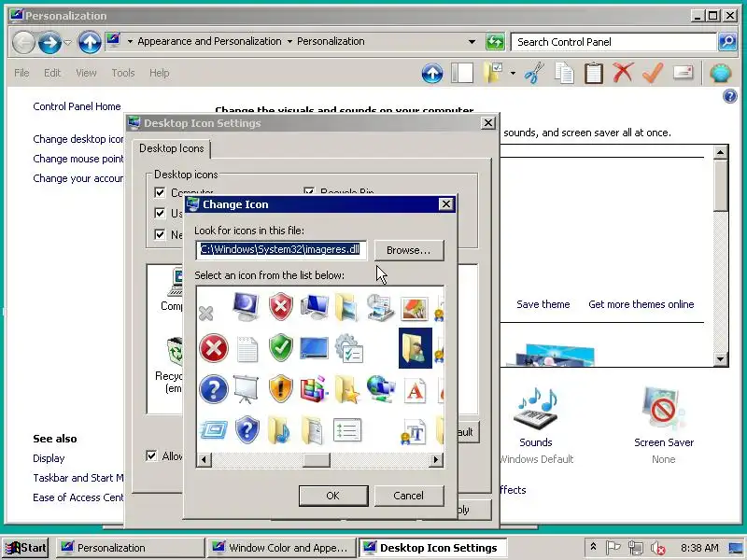Image resolution: width=747 pixels, height=560 pixels.
Task: Select the projector screen icon
Action: tap(246, 389)
